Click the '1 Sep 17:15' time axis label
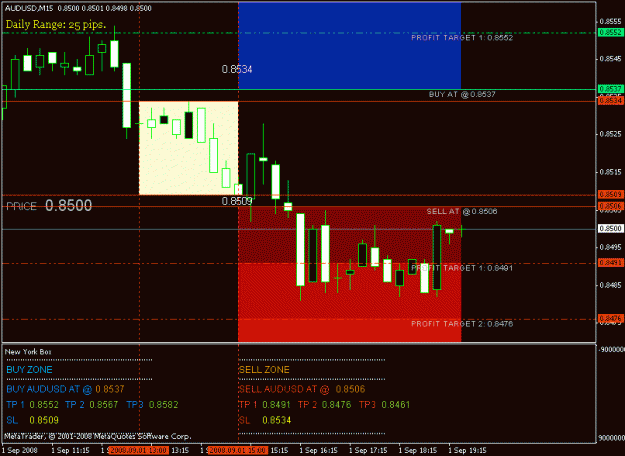This screenshot has height=456, width=625. [368, 450]
